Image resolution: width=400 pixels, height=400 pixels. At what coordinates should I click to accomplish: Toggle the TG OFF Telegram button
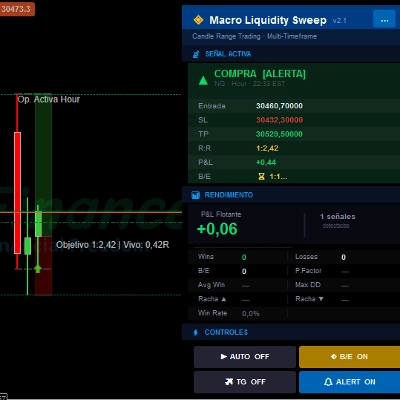[x=245, y=382]
